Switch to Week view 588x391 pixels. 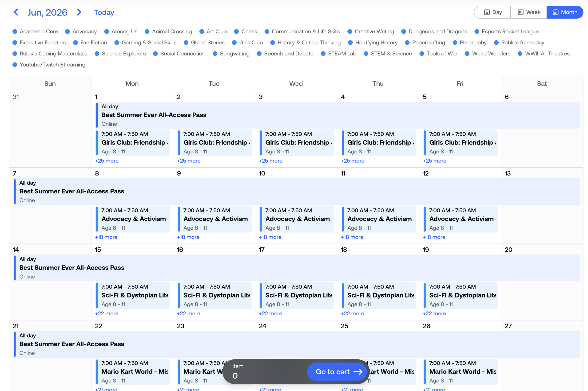coord(528,12)
